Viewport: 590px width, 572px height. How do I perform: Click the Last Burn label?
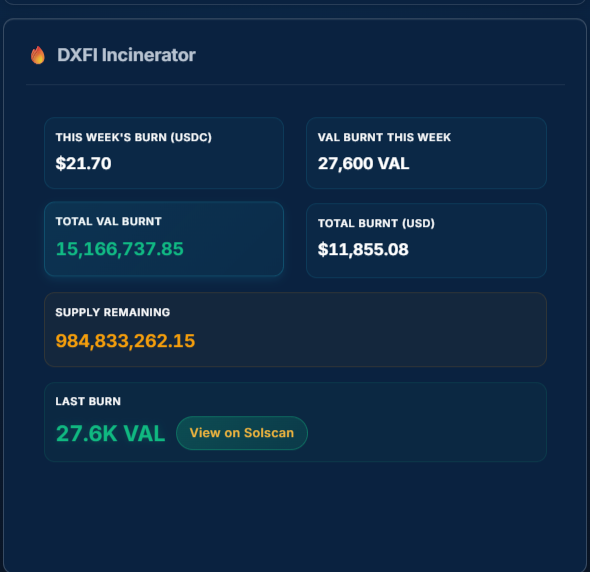88,402
